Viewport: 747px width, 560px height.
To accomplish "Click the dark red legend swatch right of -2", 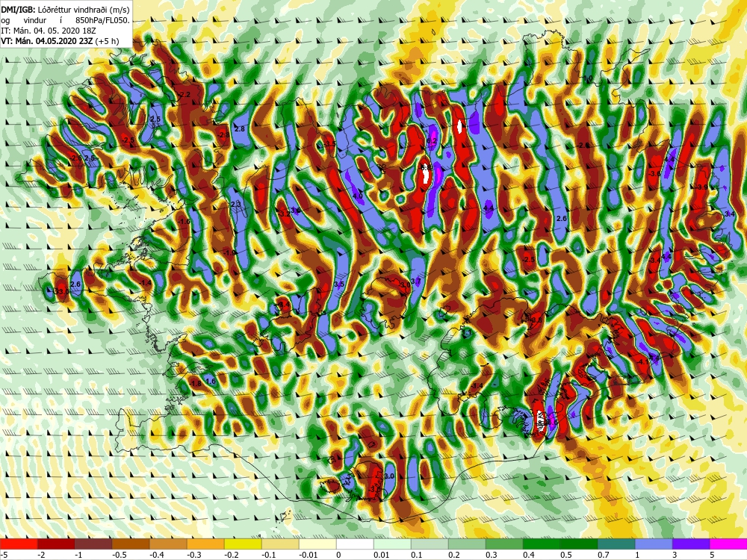I will point(56,544).
